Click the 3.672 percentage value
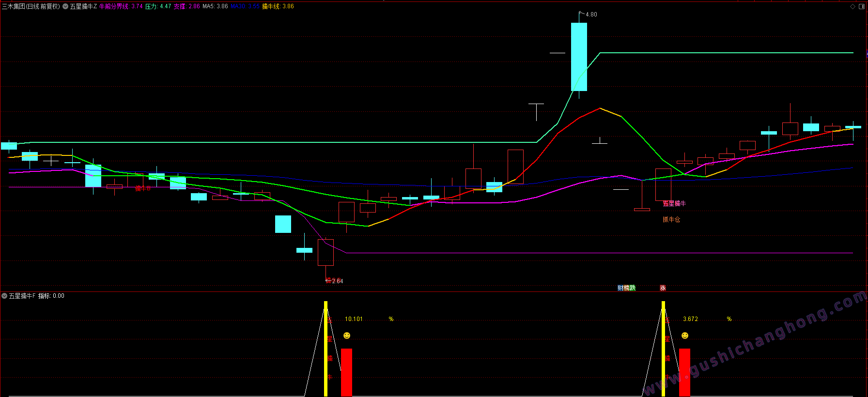This screenshot has width=868, height=397. pyautogui.click(x=690, y=319)
